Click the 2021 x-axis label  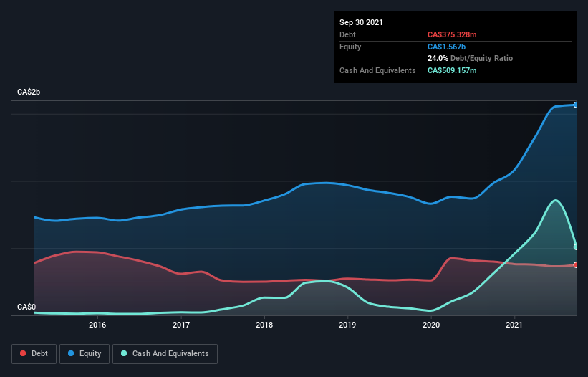[514, 325]
